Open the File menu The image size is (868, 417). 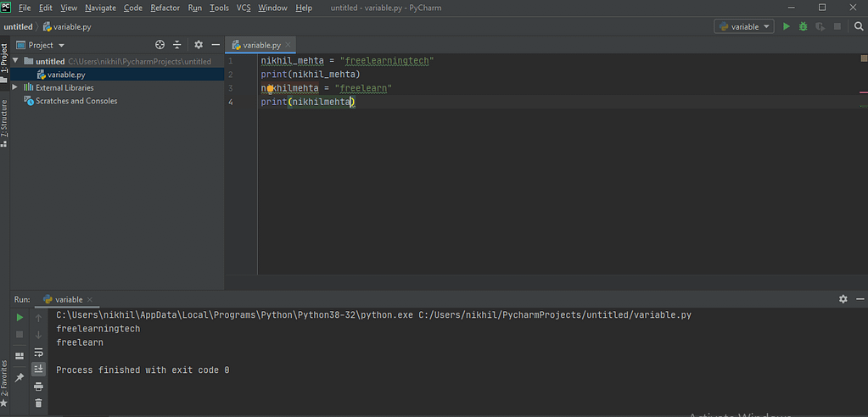point(25,8)
